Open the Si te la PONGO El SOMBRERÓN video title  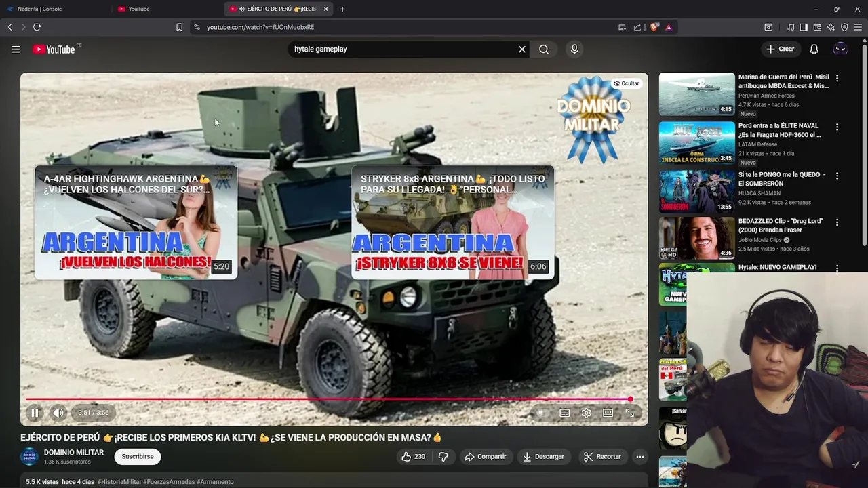click(782, 179)
